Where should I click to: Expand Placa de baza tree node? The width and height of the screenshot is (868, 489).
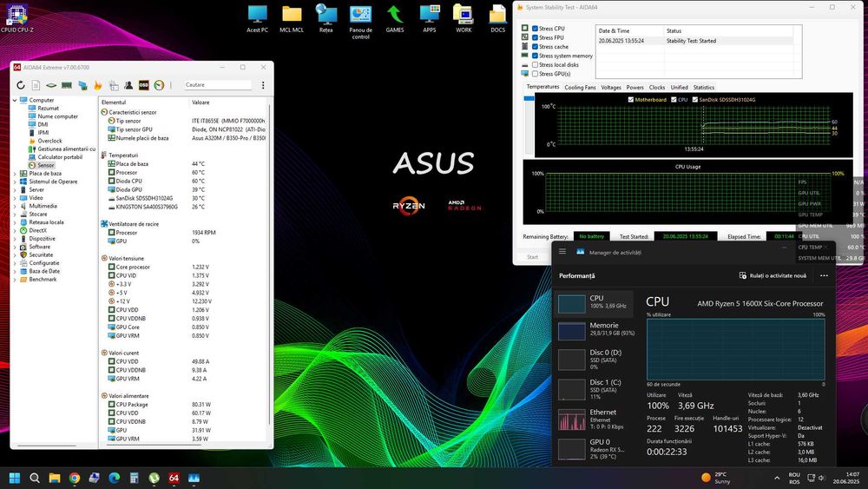(15, 174)
